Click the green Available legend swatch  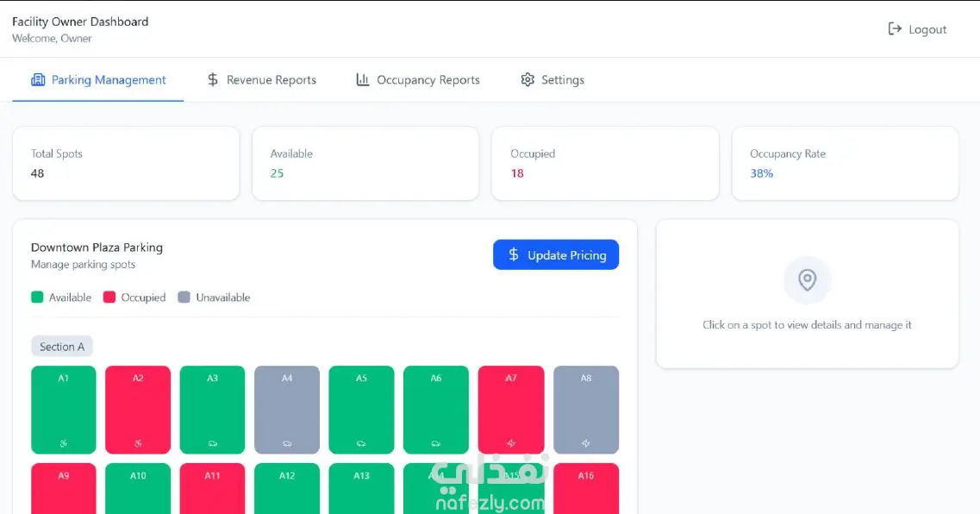(x=37, y=297)
